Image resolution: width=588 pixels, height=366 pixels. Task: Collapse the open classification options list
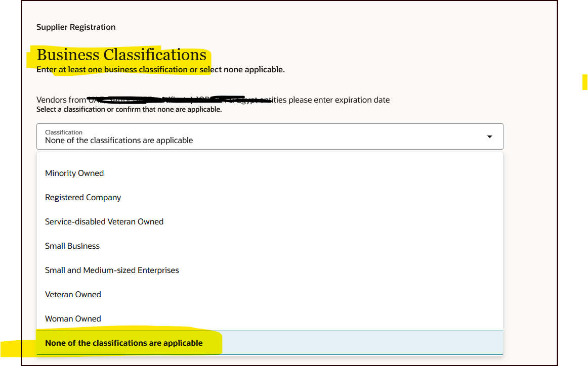point(489,136)
